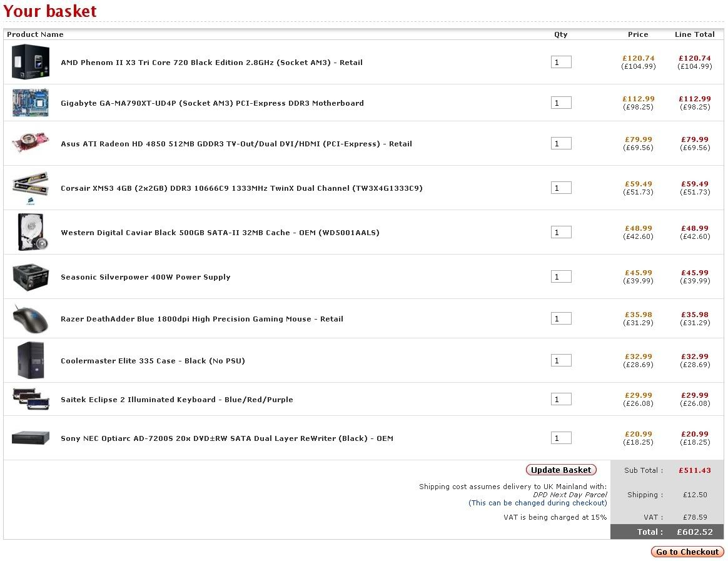Click the quantity box for Asus Radeon

[x=561, y=143]
